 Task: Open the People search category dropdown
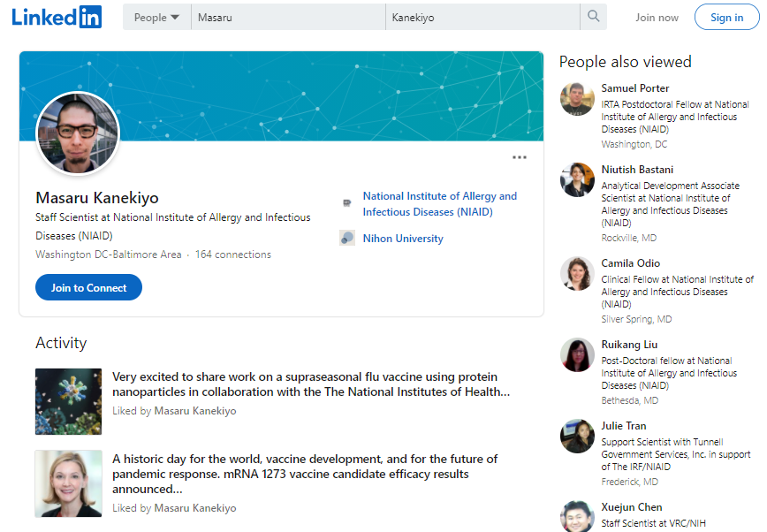[156, 17]
